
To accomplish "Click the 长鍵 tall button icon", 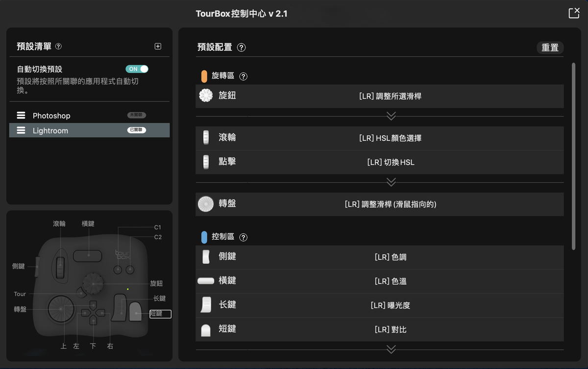I will pos(206,304).
